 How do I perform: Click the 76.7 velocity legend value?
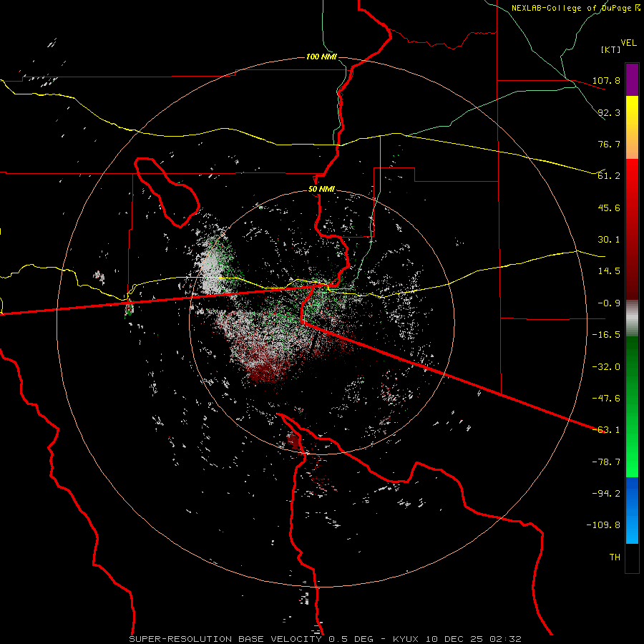click(609, 144)
